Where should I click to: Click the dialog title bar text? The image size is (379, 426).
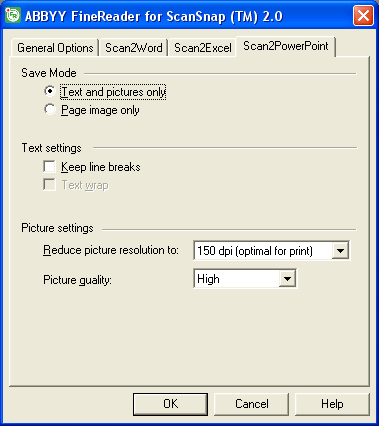click(x=154, y=16)
